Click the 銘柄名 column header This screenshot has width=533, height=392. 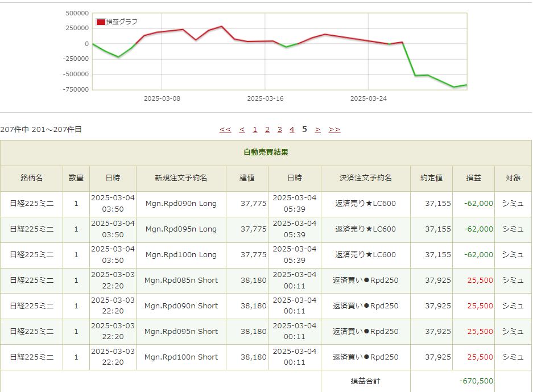click(x=32, y=178)
